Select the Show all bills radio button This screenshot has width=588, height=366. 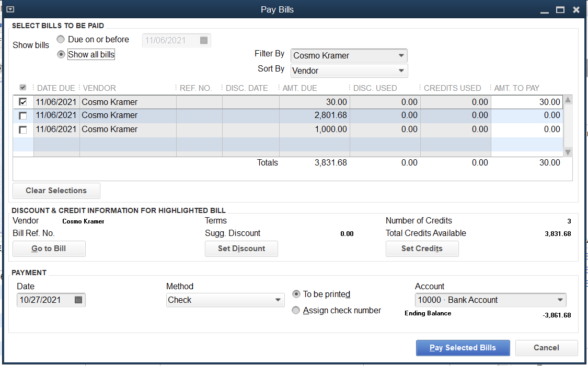(61, 54)
